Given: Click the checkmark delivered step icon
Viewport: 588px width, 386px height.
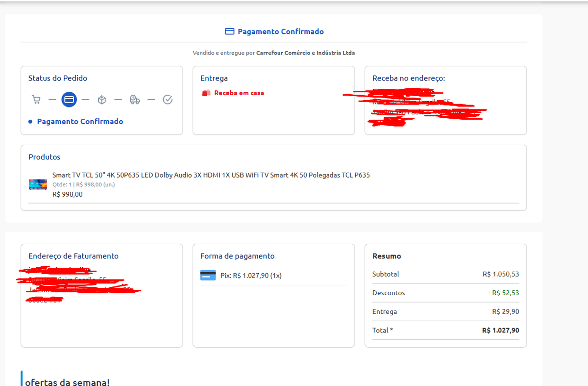Looking at the screenshot, I should point(168,100).
